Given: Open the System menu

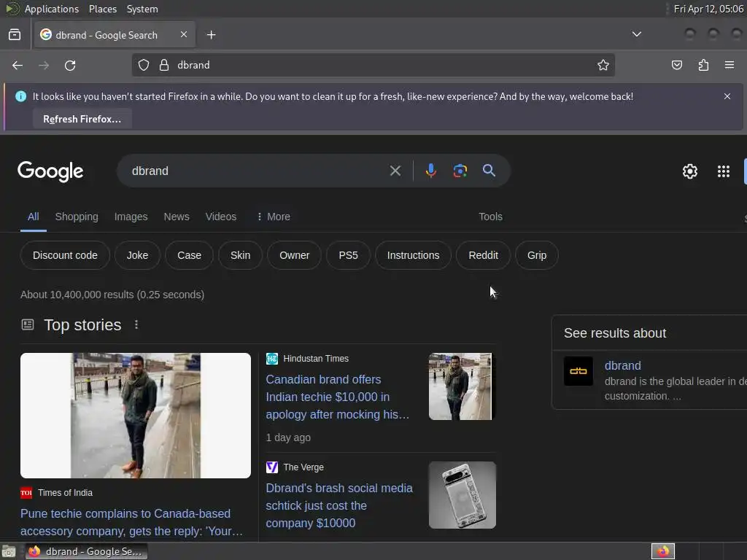Looking at the screenshot, I should (142, 9).
